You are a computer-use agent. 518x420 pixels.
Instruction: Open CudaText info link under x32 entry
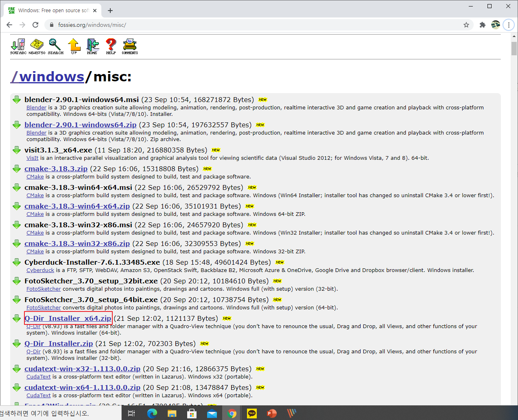coord(39,377)
